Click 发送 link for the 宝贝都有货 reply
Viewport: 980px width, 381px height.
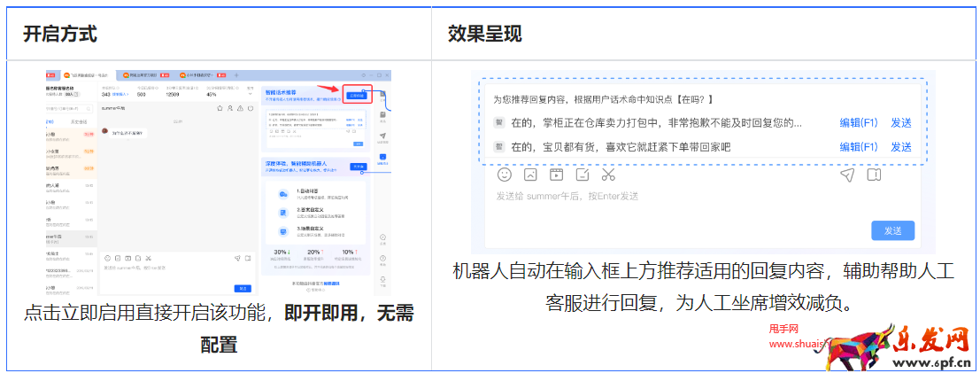[x=901, y=147]
